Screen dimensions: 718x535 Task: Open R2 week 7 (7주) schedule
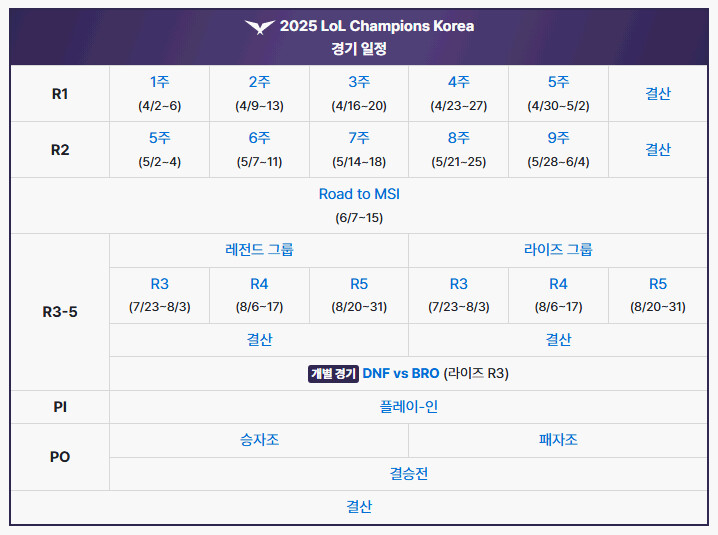[359, 138]
